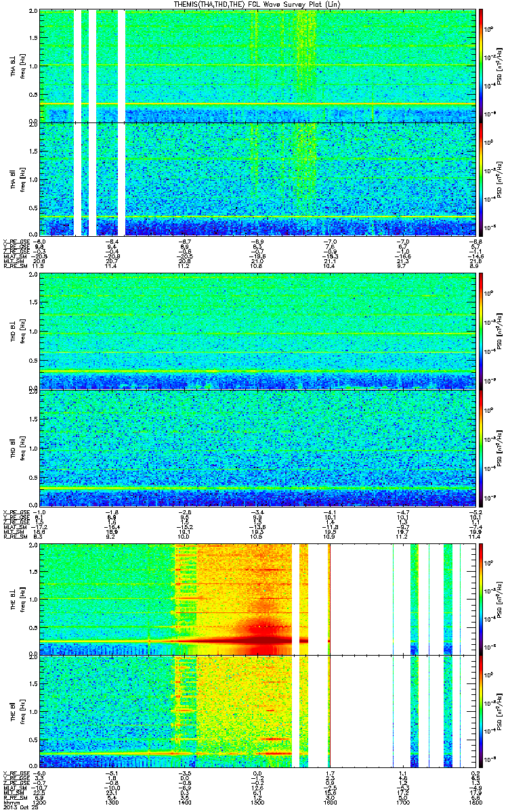Click the 1600 time tick label

click(x=329, y=801)
